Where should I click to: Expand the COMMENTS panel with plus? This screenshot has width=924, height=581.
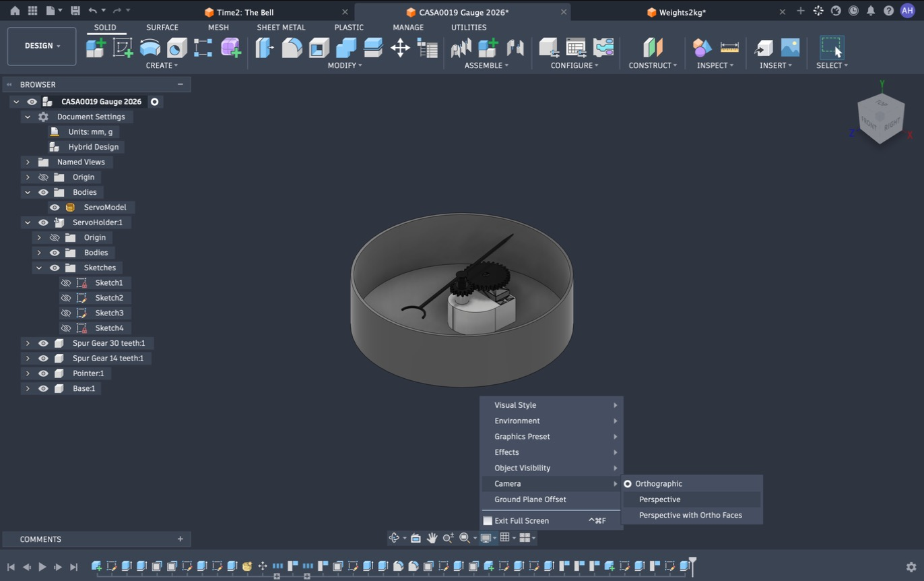[180, 539]
